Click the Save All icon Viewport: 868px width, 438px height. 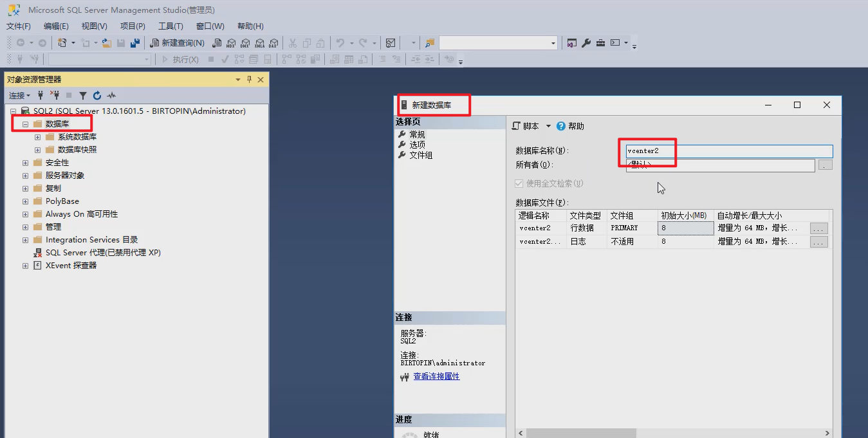tap(135, 43)
